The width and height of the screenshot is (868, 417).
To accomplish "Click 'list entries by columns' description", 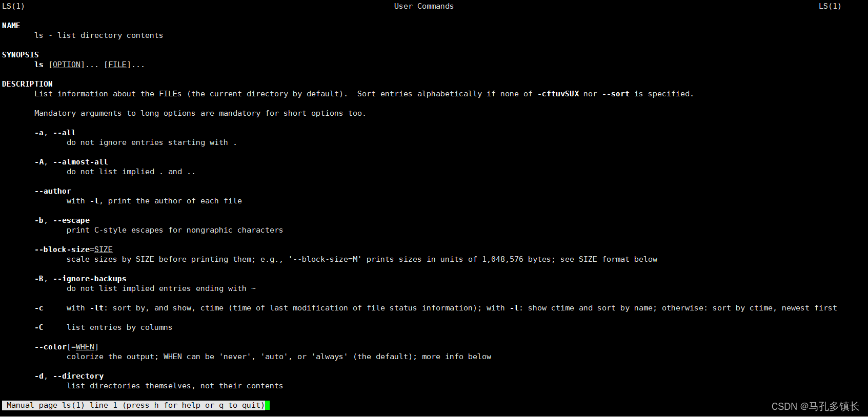I will click(119, 327).
